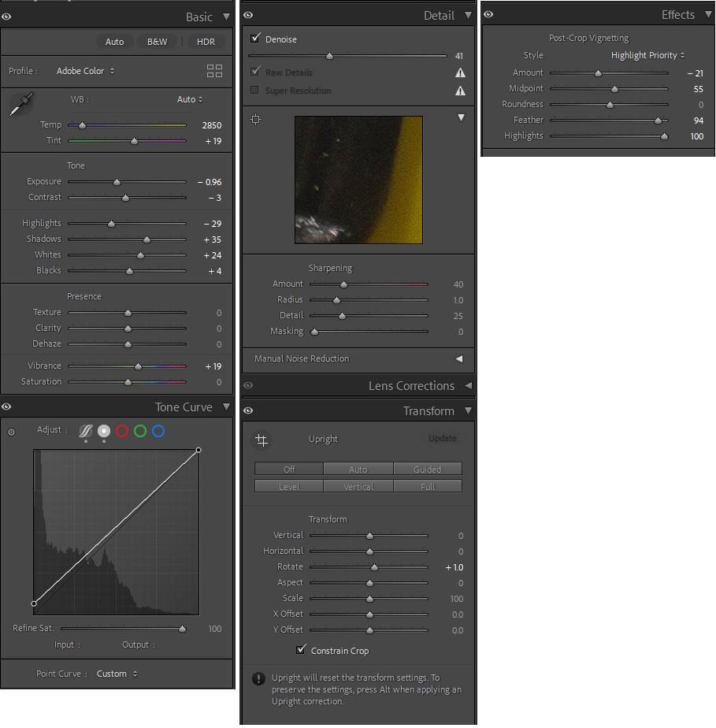Click the Exposure slider handle
Image resolution: width=716 pixels, height=728 pixels.
tap(117, 182)
